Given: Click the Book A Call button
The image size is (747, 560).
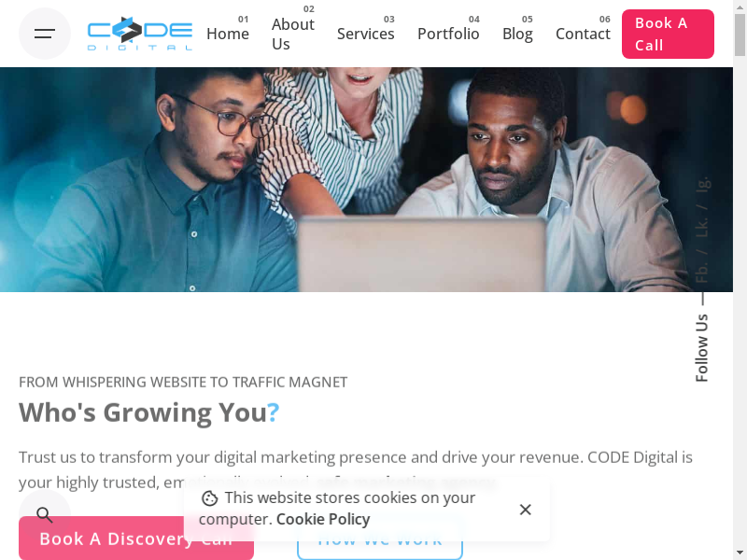Looking at the screenshot, I should 668,34.
